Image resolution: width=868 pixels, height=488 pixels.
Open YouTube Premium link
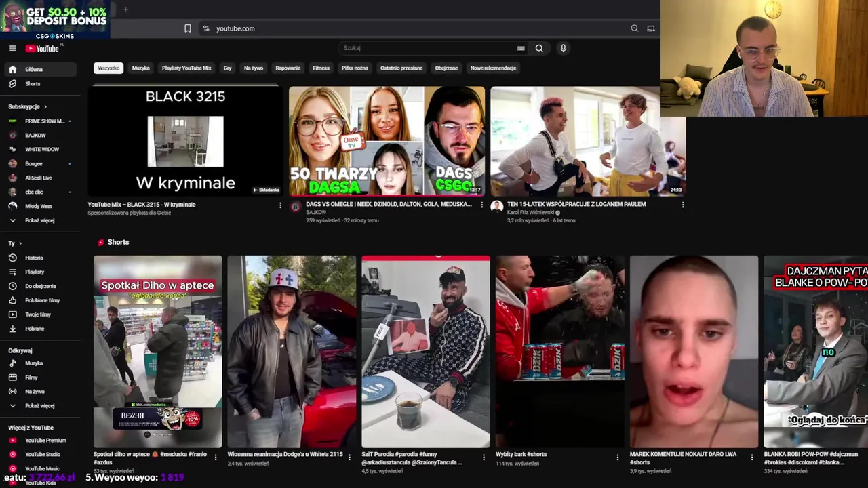pyautogui.click(x=41, y=441)
